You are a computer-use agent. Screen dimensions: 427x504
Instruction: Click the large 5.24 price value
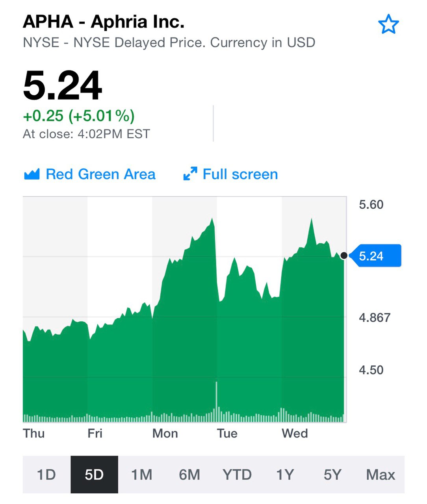63,85
